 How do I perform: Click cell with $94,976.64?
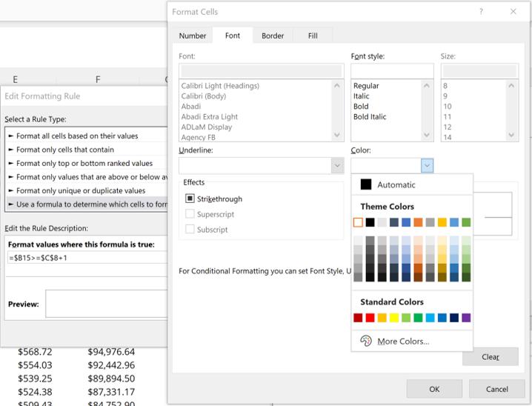point(111,352)
